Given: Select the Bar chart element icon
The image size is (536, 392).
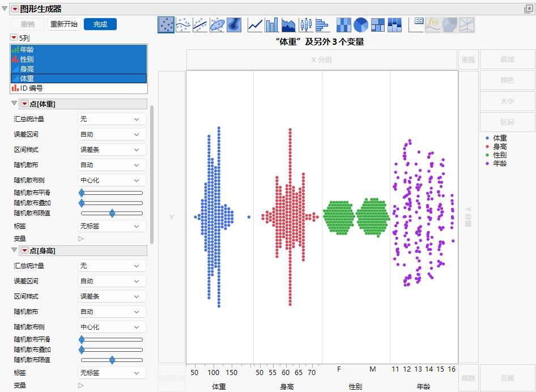Looking at the screenshot, I should 272,25.
